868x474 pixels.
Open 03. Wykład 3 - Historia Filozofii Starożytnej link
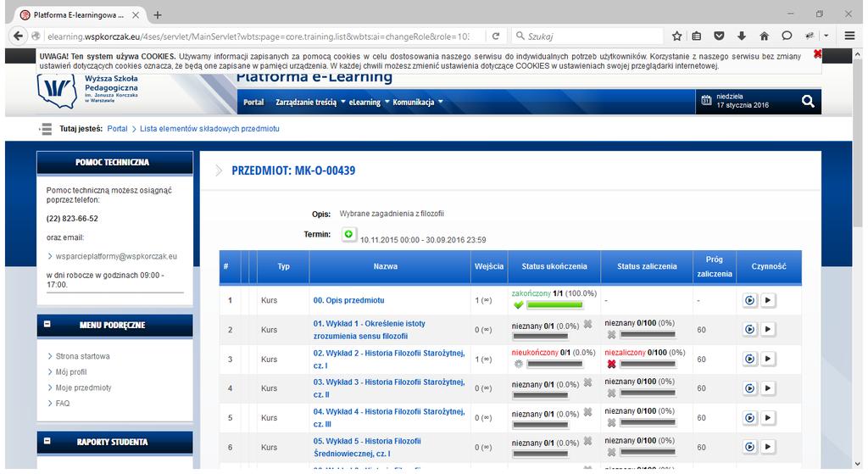click(388, 388)
